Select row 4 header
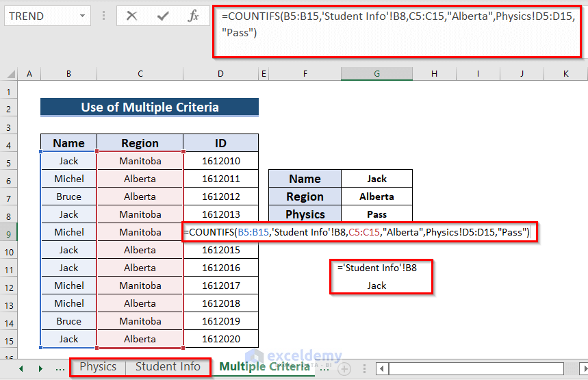Screen dimensions: 588x380 click(9, 144)
